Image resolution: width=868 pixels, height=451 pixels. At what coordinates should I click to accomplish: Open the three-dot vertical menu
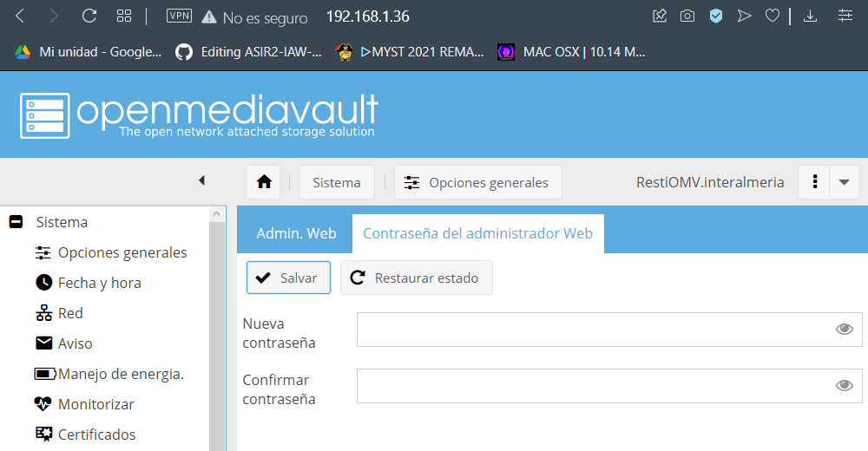814,181
